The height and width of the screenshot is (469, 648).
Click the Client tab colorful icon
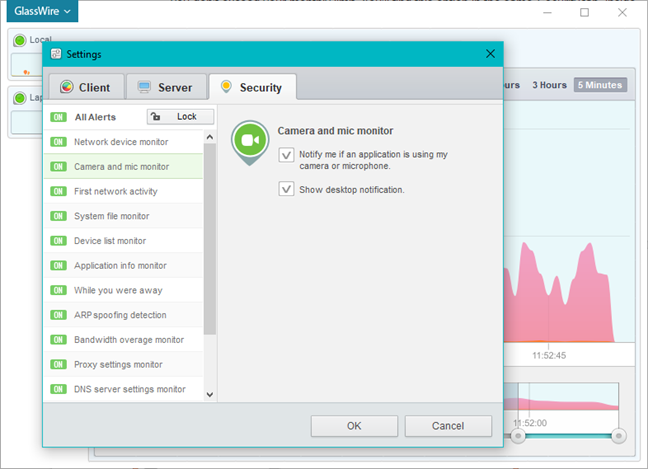click(67, 87)
